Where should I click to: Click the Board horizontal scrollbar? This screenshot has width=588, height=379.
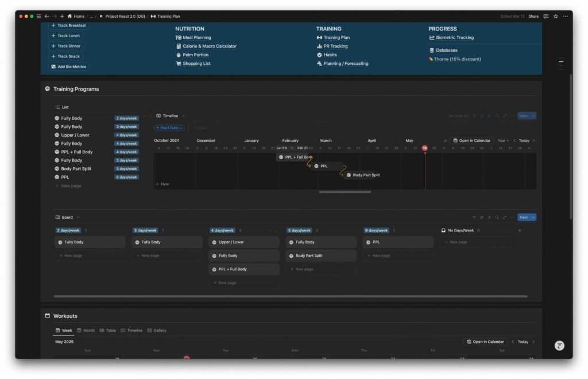(290, 296)
